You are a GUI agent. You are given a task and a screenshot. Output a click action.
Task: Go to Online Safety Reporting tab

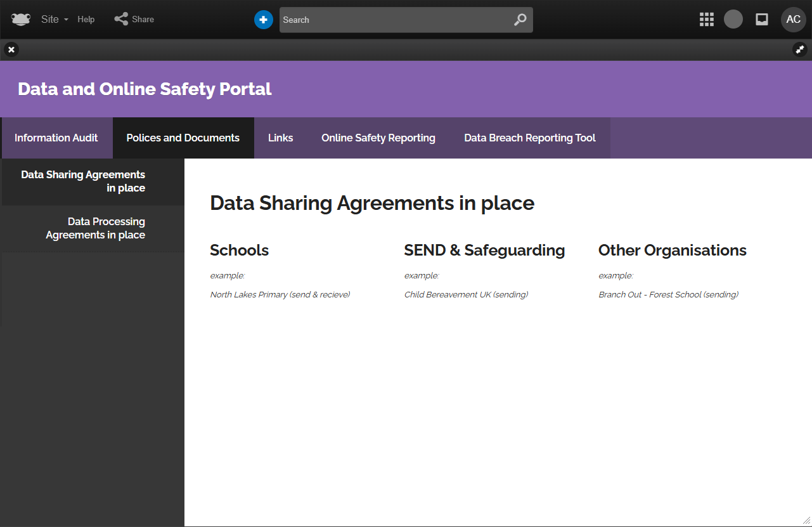click(378, 138)
